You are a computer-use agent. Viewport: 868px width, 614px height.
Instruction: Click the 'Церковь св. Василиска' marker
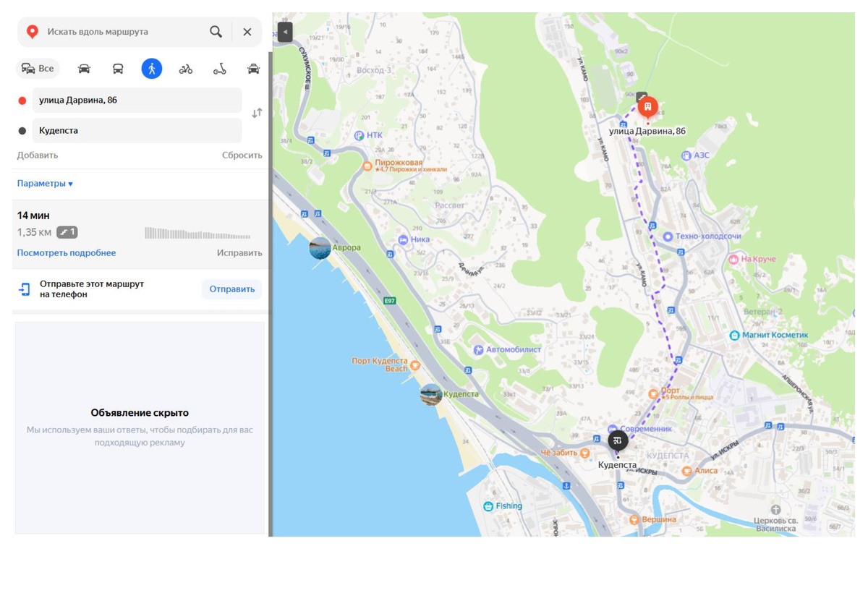(x=775, y=510)
